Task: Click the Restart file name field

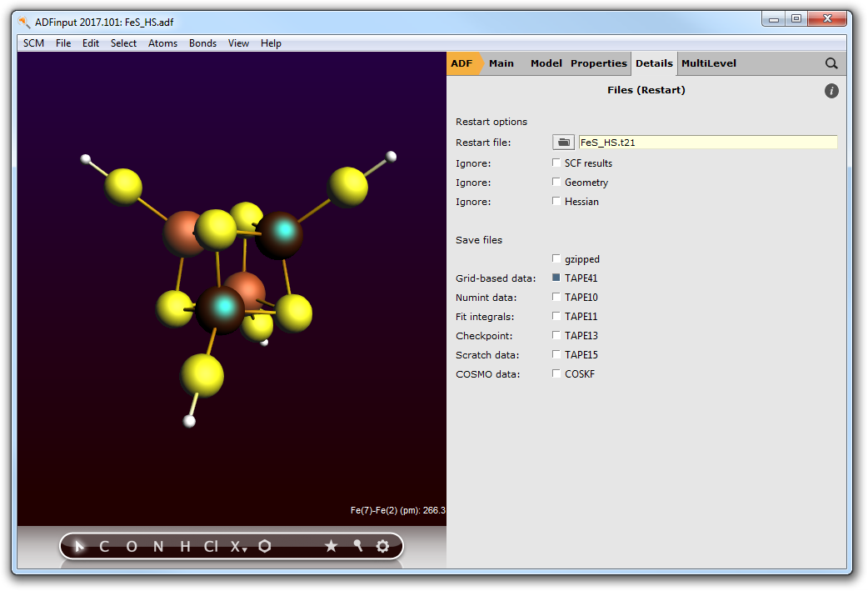Action: 708,143
